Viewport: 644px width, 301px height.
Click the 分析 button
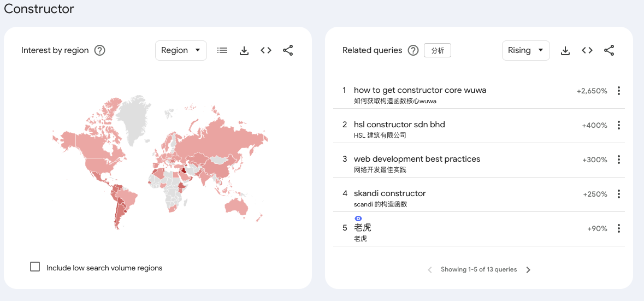tap(438, 50)
